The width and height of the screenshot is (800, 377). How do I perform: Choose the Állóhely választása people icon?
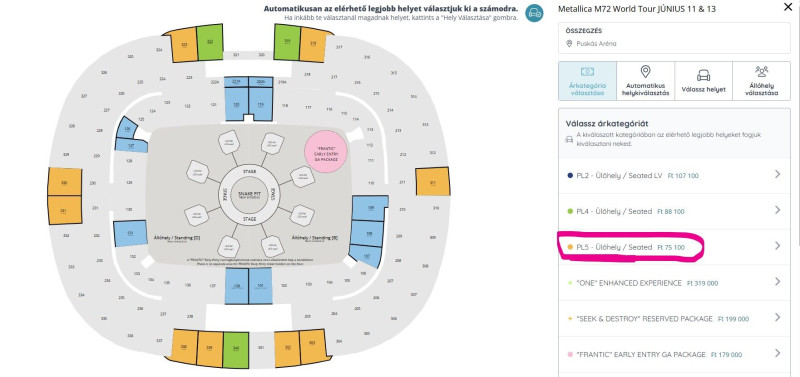tap(762, 72)
